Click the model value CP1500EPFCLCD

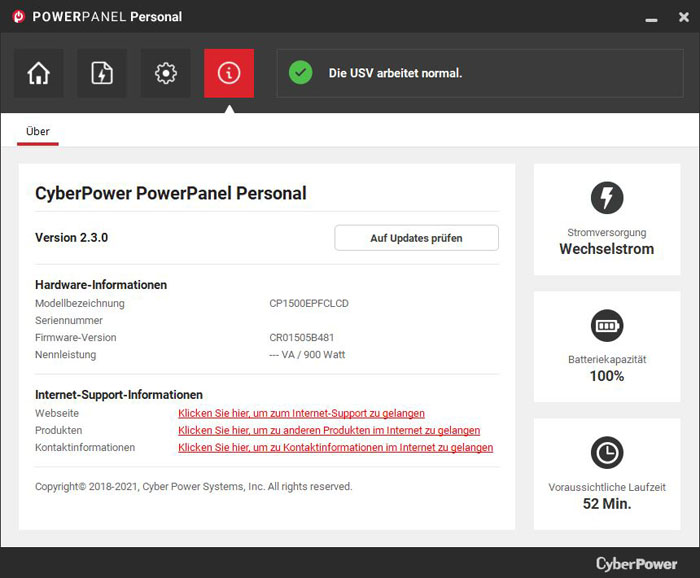click(x=309, y=304)
